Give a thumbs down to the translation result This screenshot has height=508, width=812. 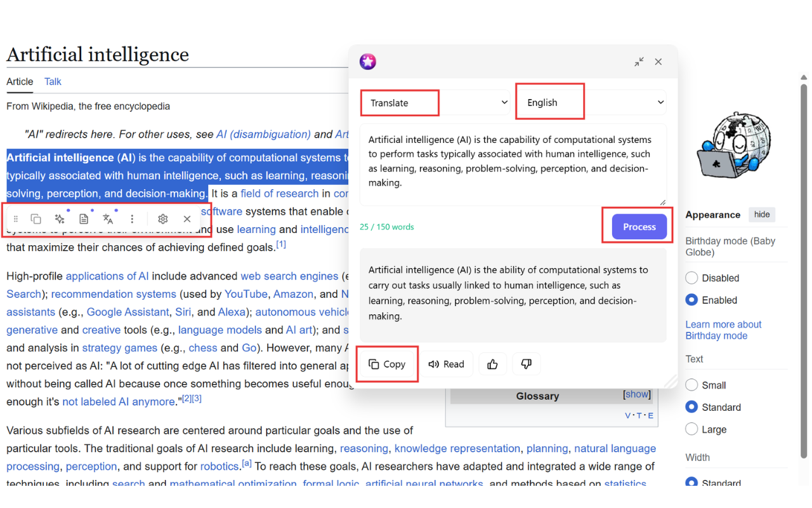[x=526, y=364]
